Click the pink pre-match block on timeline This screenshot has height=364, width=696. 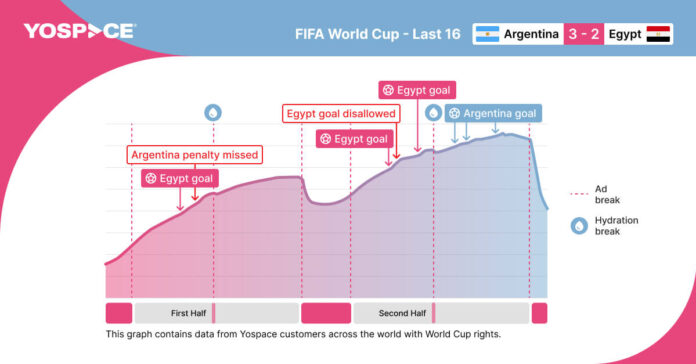coord(119,313)
